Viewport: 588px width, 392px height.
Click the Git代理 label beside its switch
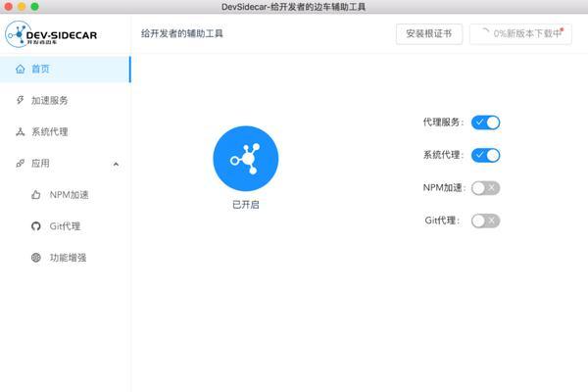(443, 220)
